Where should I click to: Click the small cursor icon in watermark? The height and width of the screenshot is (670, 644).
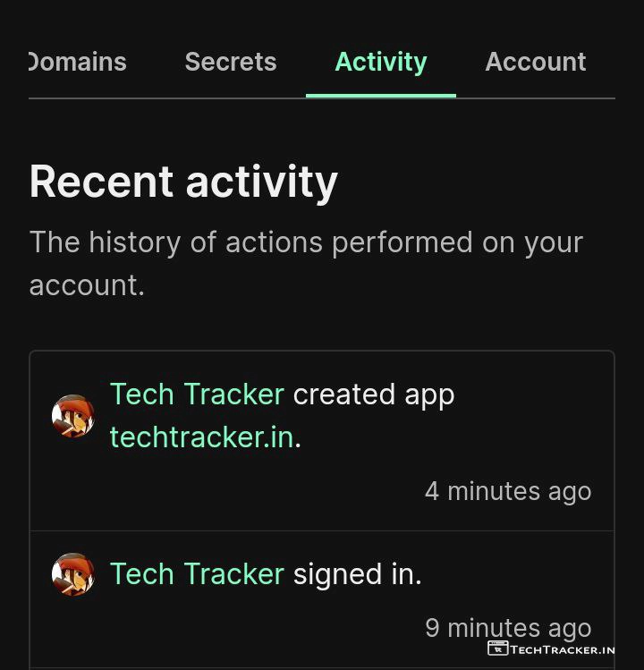497,649
